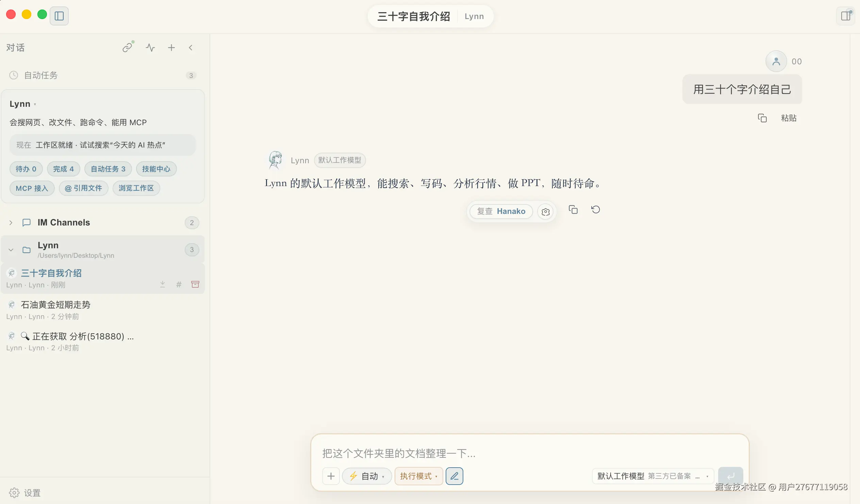The width and height of the screenshot is (860, 504).
Task: Open the 自动 mode dropdown in input bar
Action: [x=367, y=476]
